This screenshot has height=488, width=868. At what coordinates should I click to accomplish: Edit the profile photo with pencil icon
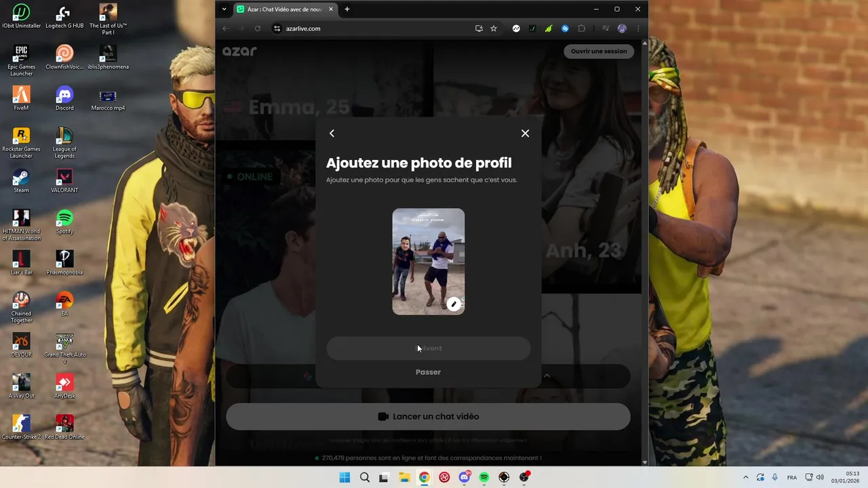click(x=454, y=304)
